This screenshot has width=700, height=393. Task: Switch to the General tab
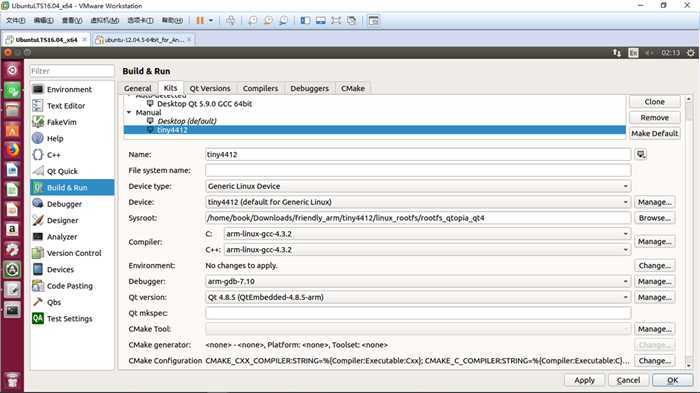coord(138,88)
